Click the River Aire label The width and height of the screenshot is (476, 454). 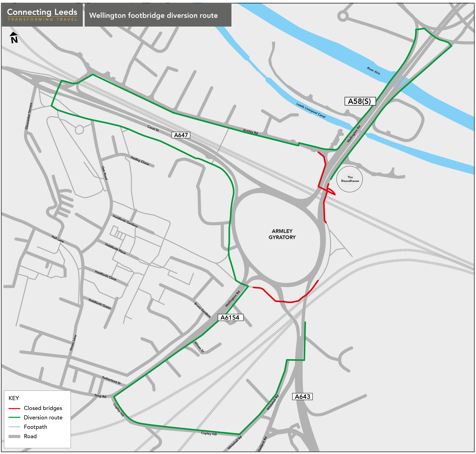pyautogui.click(x=373, y=71)
